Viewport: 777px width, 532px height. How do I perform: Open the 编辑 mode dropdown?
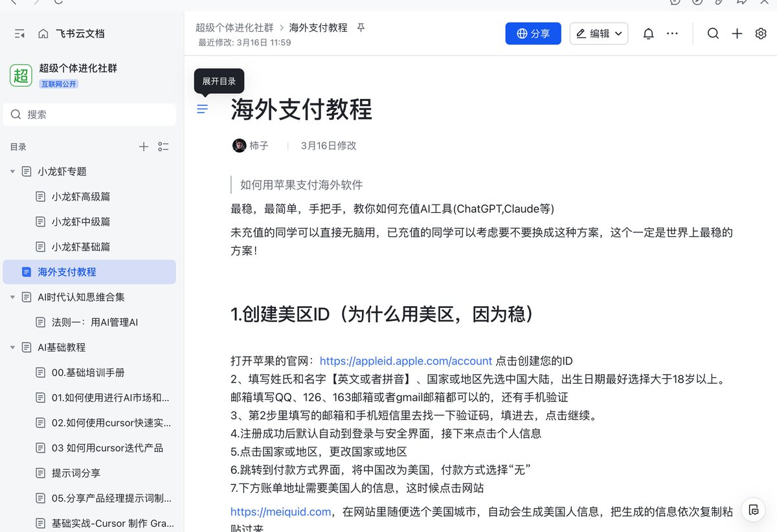tap(598, 34)
